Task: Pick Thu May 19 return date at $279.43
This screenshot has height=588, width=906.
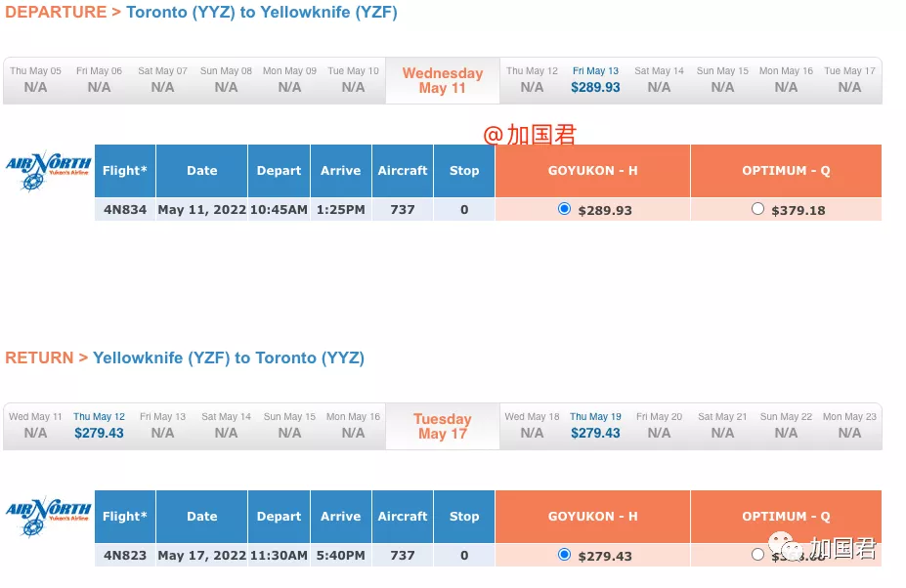Action: [x=595, y=426]
